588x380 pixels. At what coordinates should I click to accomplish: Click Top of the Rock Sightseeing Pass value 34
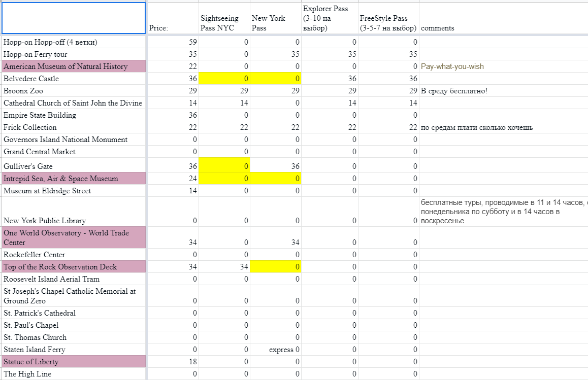click(224, 267)
